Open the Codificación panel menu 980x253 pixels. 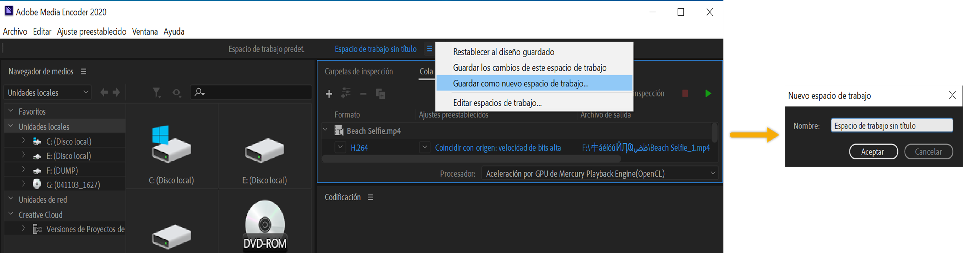point(370,197)
